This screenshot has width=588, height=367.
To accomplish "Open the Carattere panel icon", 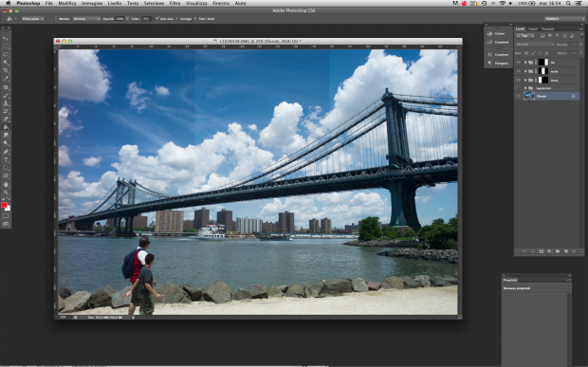I will (x=498, y=54).
